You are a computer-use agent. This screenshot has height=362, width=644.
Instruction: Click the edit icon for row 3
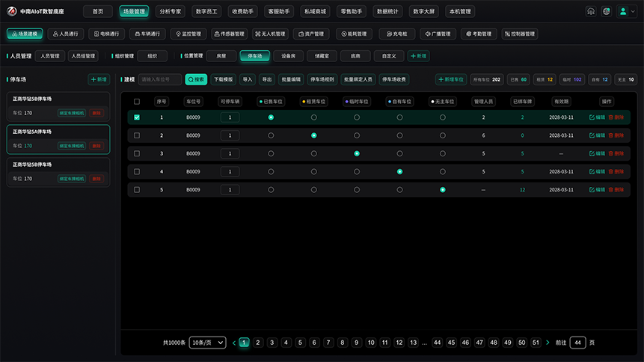coord(592,153)
